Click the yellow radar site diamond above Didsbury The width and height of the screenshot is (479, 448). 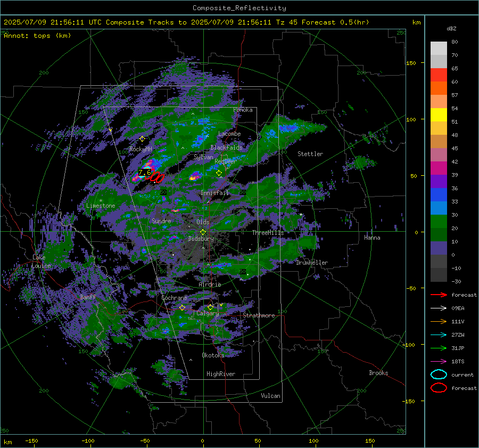tap(203, 232)
